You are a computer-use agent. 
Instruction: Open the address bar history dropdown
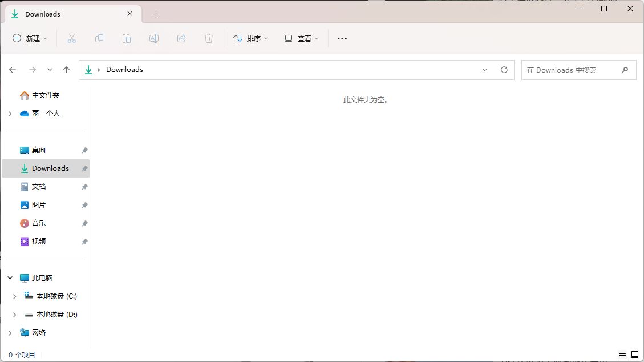(485, 69)
